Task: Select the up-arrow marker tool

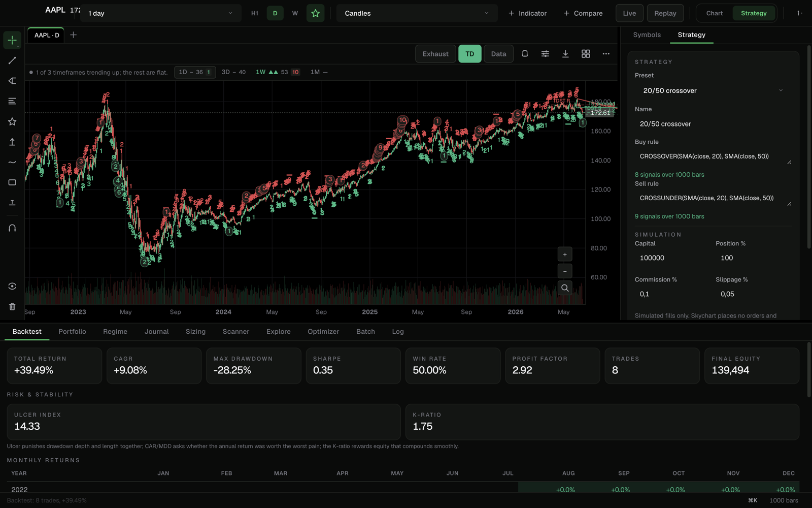Action: point(12,142)
